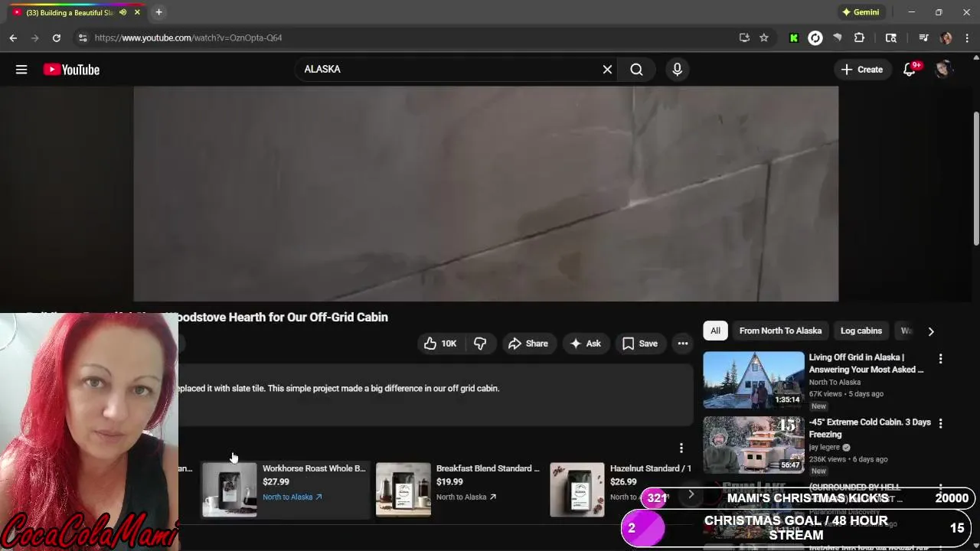
Task: Open options for -45° Extreme Cold Cabin
Action: point(940,423)
